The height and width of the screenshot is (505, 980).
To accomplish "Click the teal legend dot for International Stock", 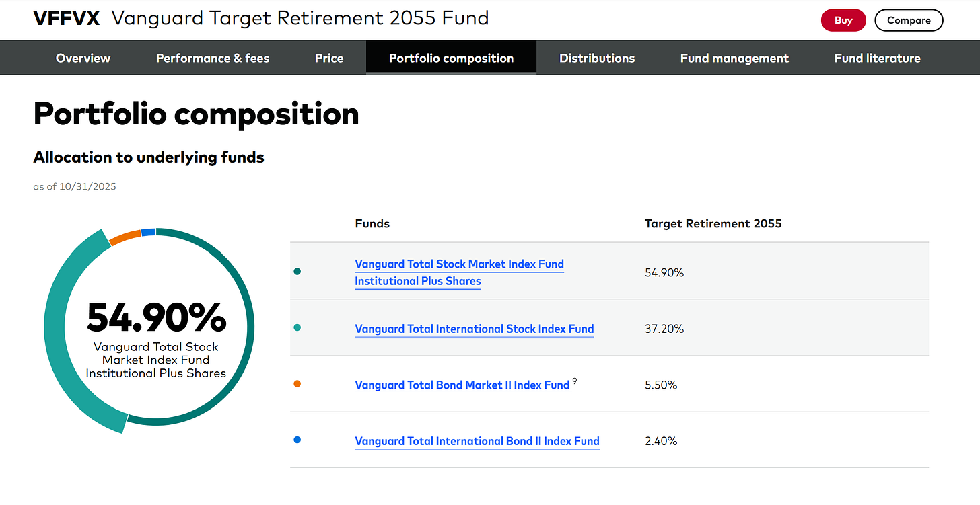I will tap(297, 327).
